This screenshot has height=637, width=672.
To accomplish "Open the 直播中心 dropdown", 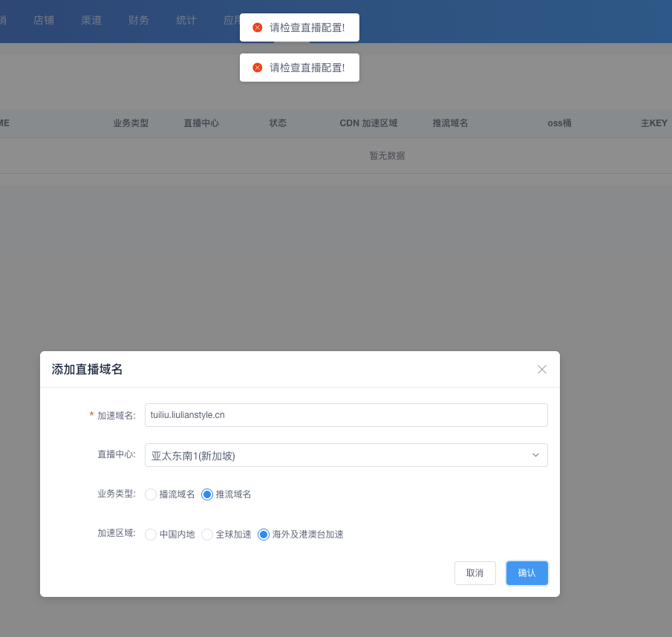I will (x=346, y=455).
